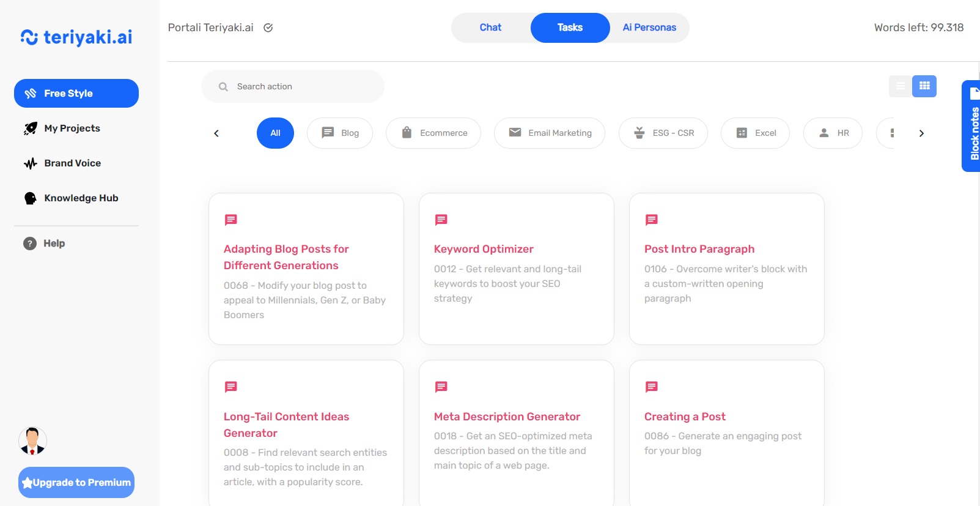Click the Post Intro Paragraph card icon
Image resolution: width=980 pixels, height=506 pixels.
[651, 220]
